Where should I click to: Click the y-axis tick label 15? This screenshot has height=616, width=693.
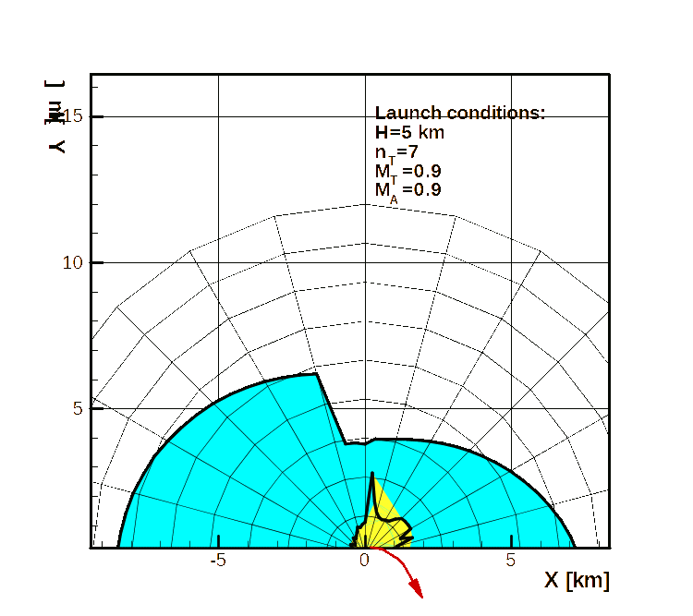[x=73, y=116]
